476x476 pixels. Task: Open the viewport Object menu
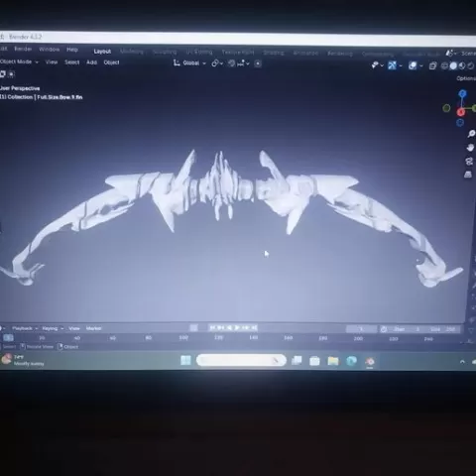pos(111,62)
